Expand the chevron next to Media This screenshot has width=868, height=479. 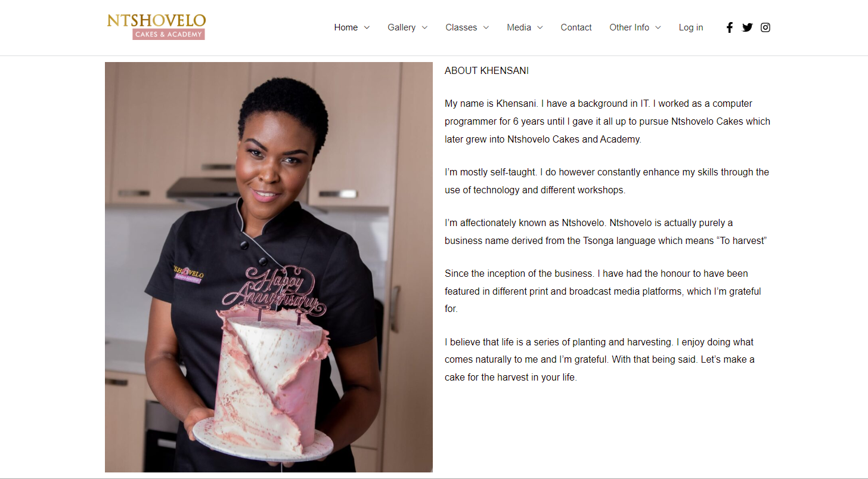(x=540, y=27)
